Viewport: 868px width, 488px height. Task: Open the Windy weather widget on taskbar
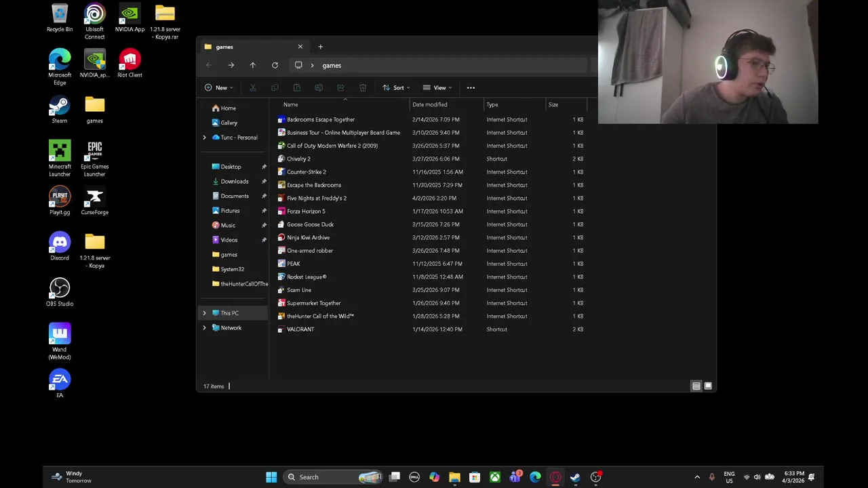72,477
